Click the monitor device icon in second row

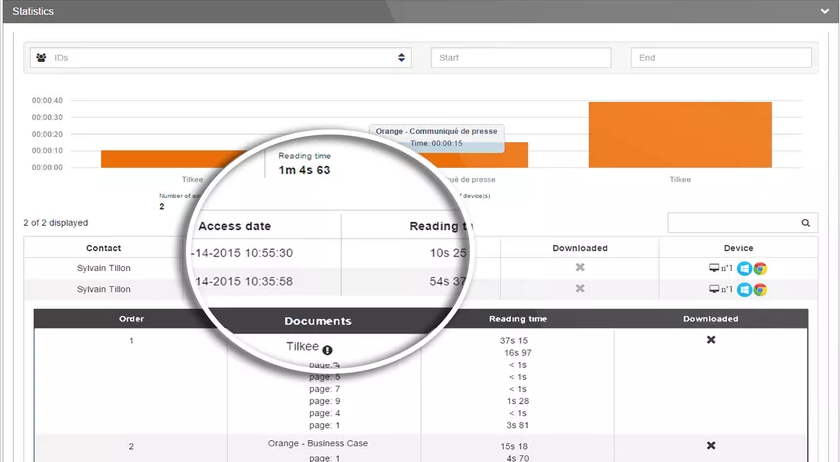(714, 289)
